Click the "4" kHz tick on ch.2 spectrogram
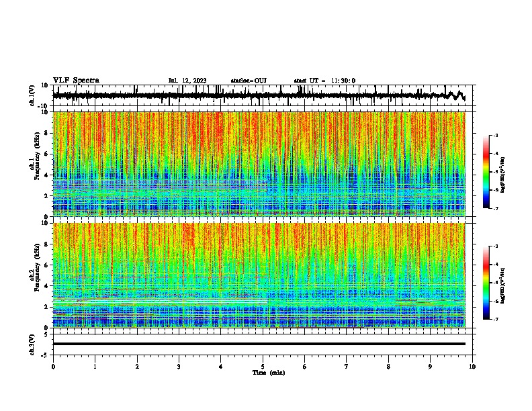532x411 pixels. [46, 286]
